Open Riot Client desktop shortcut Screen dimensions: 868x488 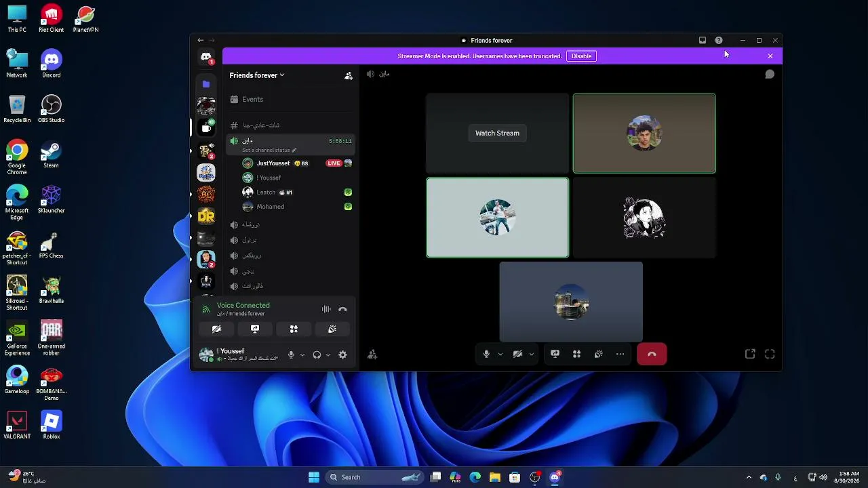[52, 19]
